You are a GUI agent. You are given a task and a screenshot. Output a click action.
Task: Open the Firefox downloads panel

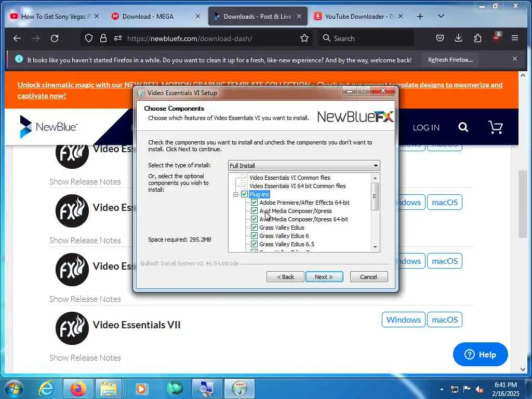click(x=458, y=38)
